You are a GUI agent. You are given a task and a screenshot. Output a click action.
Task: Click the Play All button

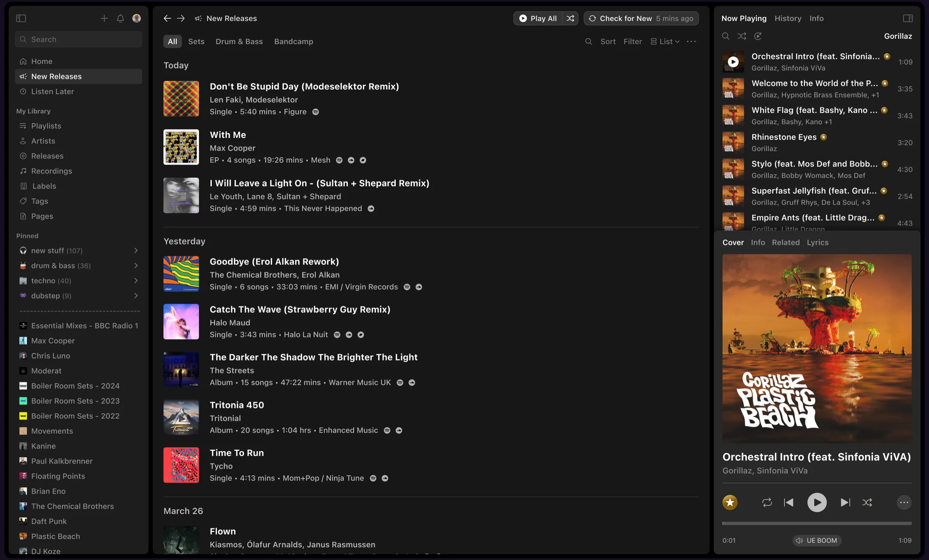point(538,18)
